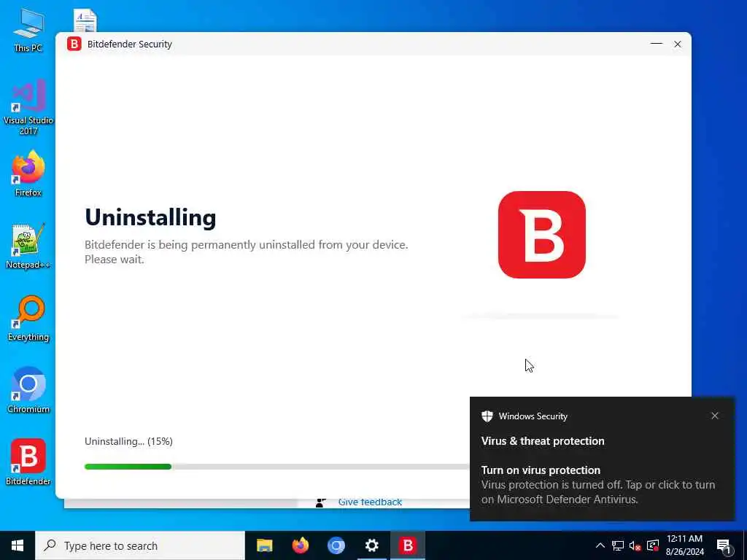Show hidden system tray icons
The image size is (747, 560).
pos(600,545)
